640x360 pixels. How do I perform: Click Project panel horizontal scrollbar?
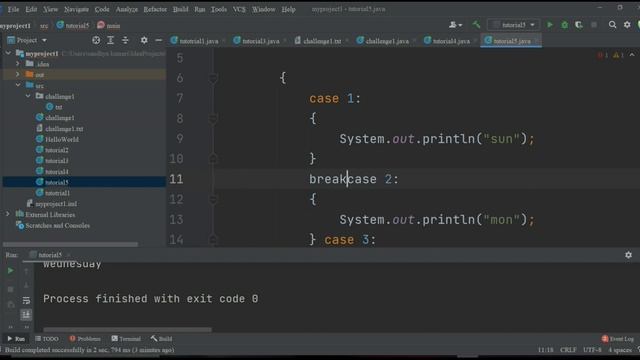pos(71,244)
